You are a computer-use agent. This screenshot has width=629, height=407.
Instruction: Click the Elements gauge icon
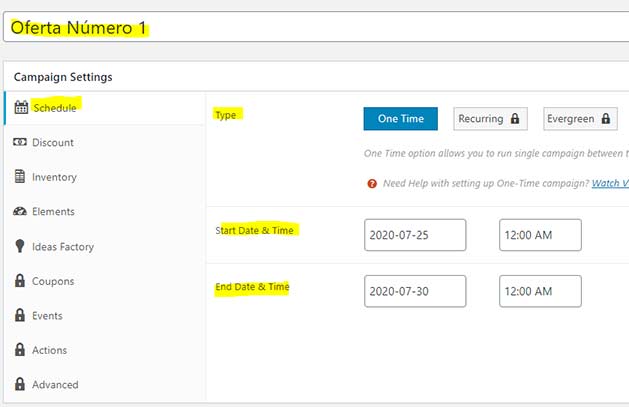tap(20, 211)
